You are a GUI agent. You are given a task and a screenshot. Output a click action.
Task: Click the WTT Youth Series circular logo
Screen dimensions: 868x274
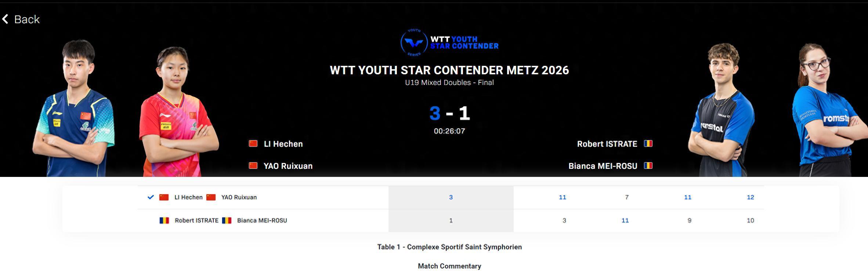[x=414, y=43]
